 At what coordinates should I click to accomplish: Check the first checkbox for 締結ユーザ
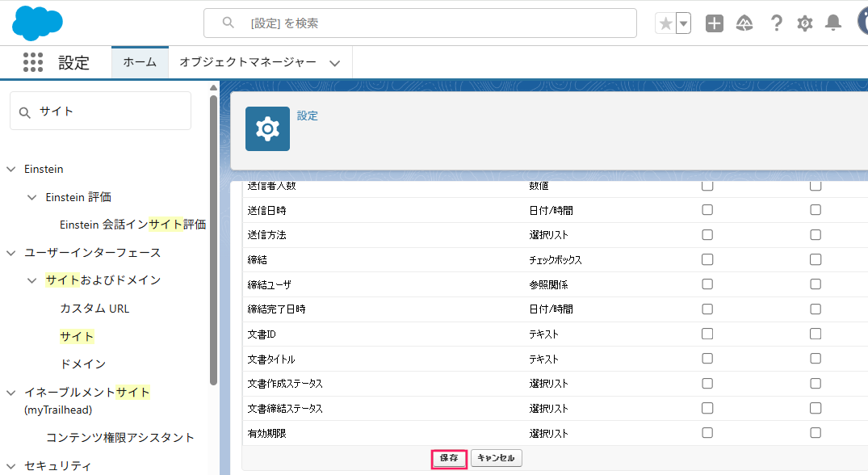pos(707,284)
